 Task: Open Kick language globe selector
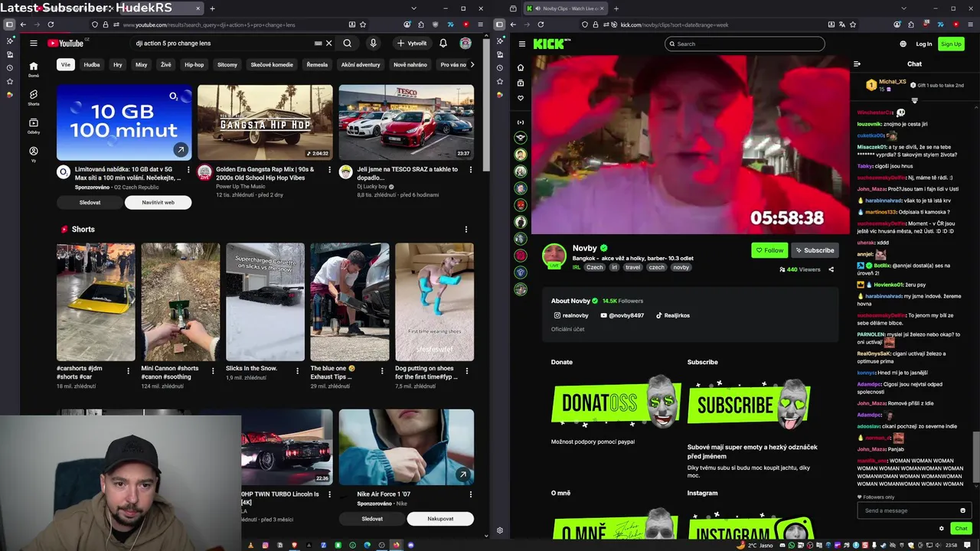pyautogui.click(x=903, y=44)
